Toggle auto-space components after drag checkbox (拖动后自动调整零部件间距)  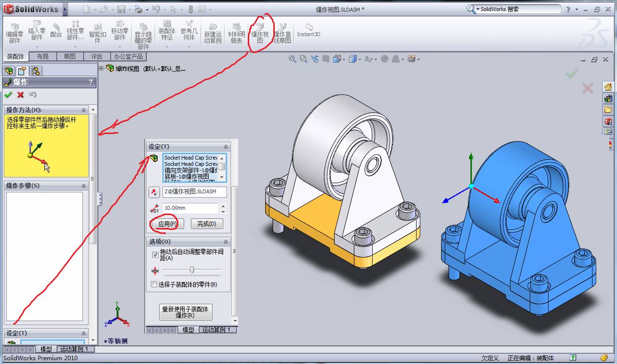coord(155,254)
